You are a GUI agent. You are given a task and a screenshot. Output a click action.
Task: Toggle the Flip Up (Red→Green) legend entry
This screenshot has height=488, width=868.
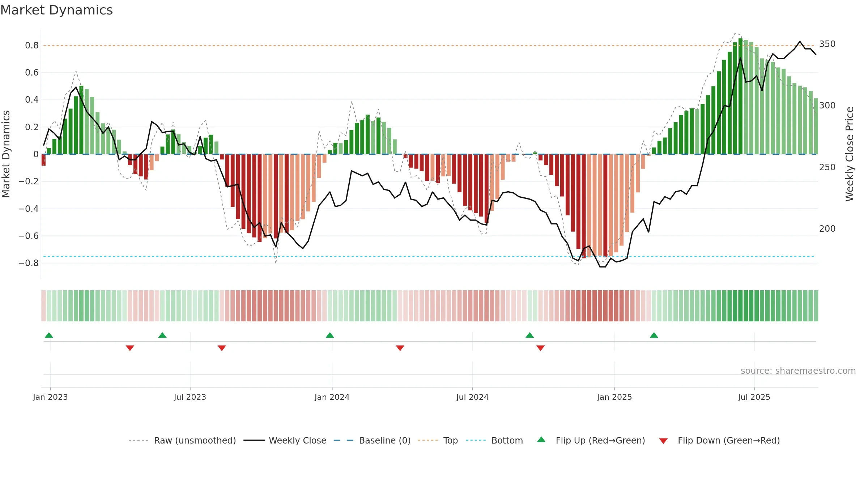point(591,440)
